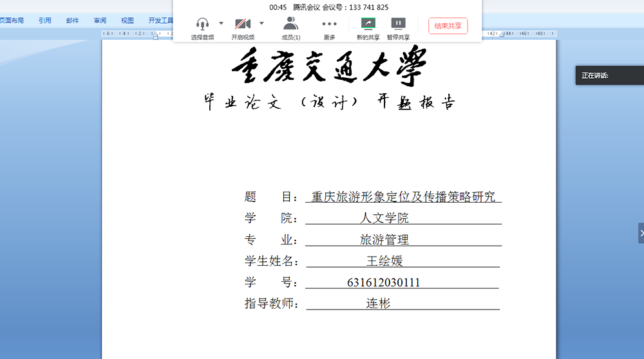
Task: Select the 邮件 ribbon tab
Action: 72,21
